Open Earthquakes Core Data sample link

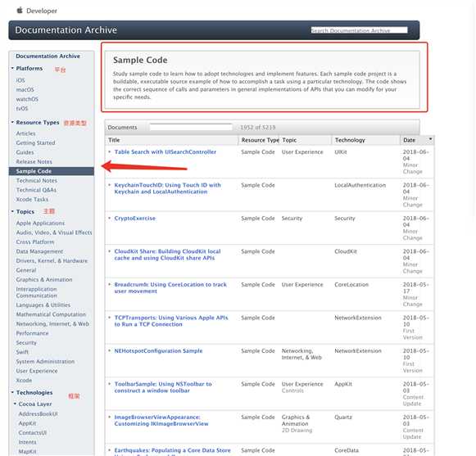point(172,451)
